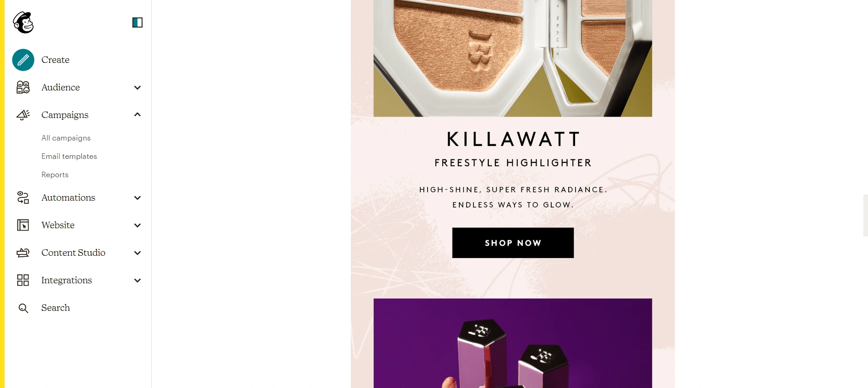Click the Campaigns megaphone icon
The height and width of the screenshot is (388, 868).
(23, 115)
